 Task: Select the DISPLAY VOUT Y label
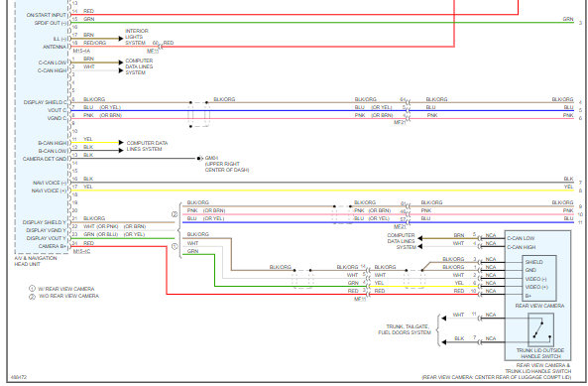(x=46, y=238)
